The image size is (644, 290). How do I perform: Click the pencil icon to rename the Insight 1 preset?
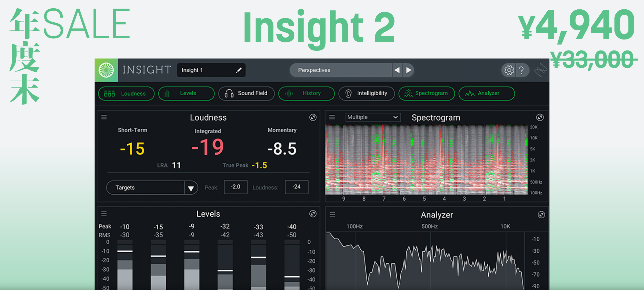coord(239,70)
